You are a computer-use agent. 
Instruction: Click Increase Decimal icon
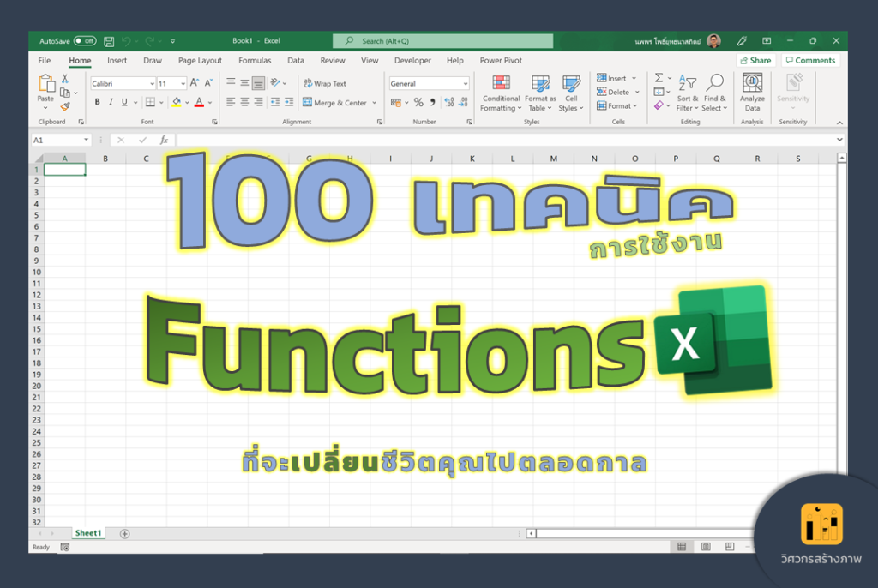click(x=449, y=102)
